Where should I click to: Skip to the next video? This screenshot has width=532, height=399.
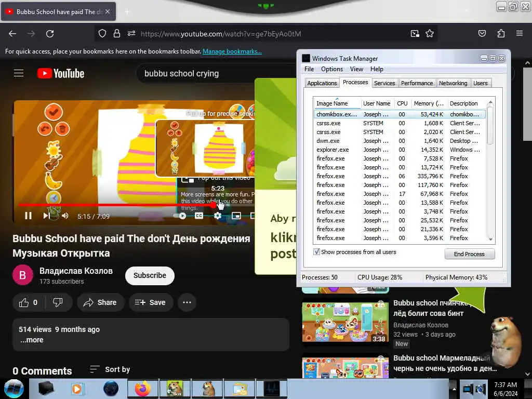[x=46, y=216]
